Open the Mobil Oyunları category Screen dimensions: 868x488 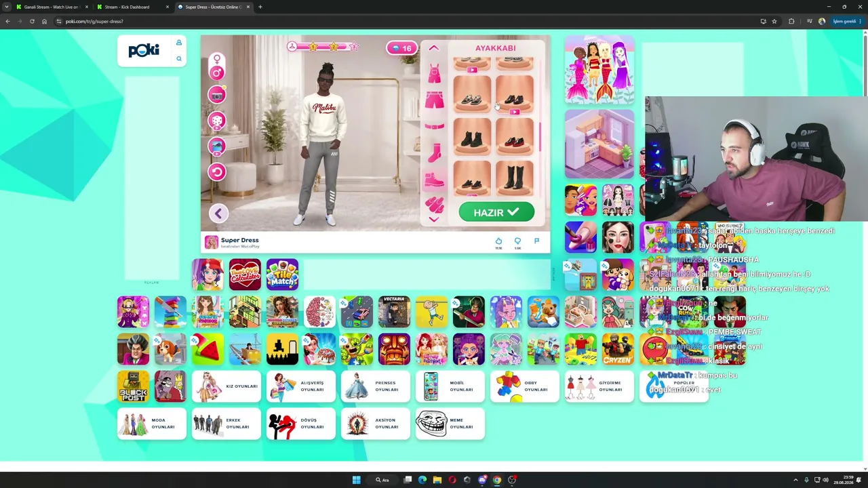[450, 386]
